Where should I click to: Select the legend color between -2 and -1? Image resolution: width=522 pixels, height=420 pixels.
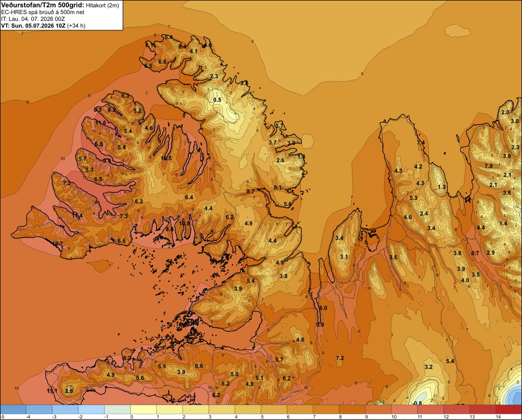91,410
